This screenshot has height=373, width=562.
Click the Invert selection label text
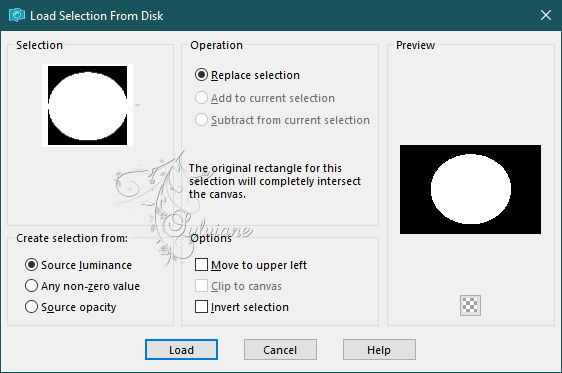tap(250, 307)
